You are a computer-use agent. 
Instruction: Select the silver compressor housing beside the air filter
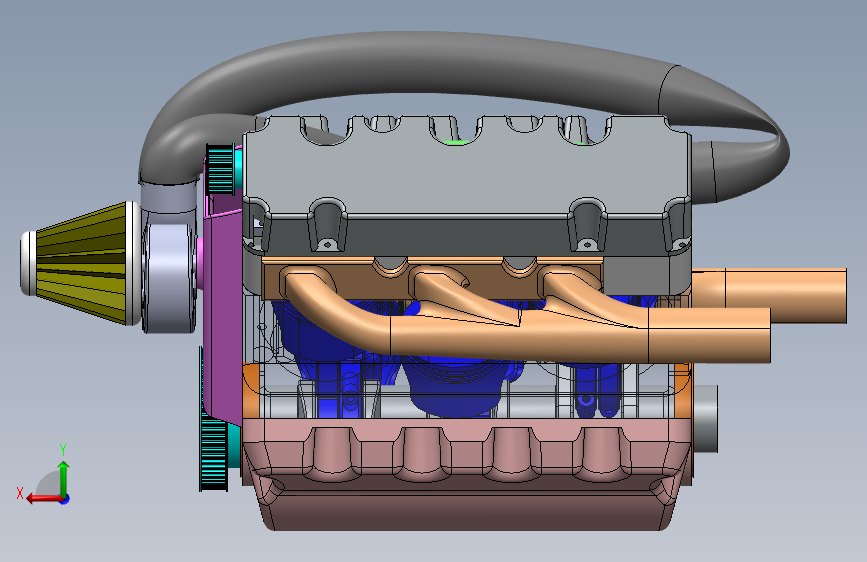(169, 269)
